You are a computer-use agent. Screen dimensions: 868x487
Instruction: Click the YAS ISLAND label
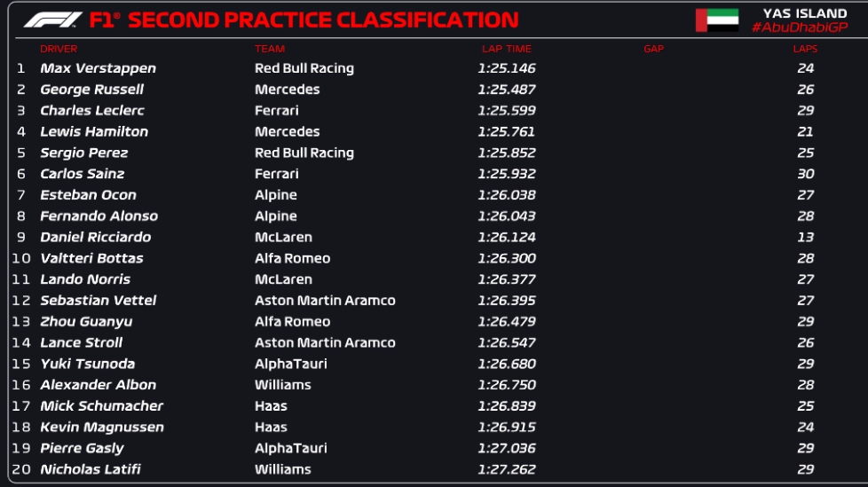(805, 13)
